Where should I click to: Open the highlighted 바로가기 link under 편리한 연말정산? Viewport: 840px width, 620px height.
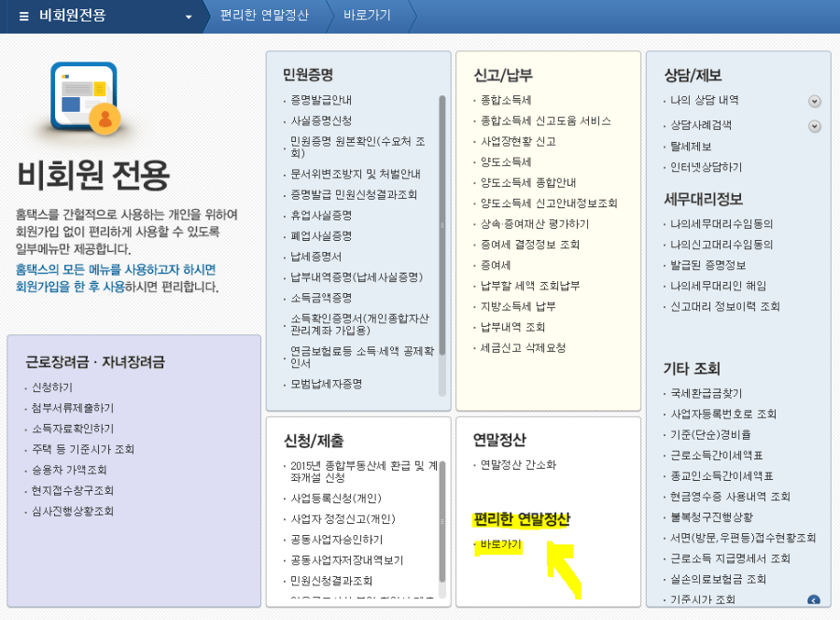(499, 546)
